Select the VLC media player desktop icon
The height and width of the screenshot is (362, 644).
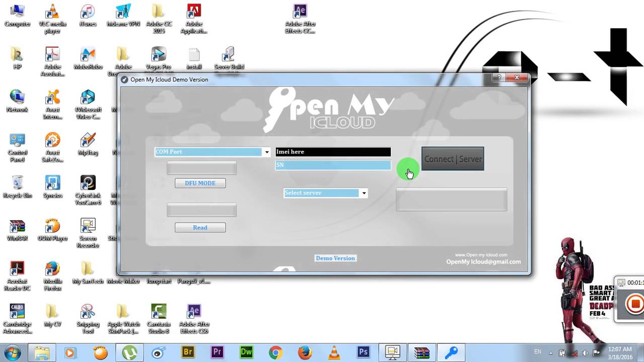click(x=52, y=19)
